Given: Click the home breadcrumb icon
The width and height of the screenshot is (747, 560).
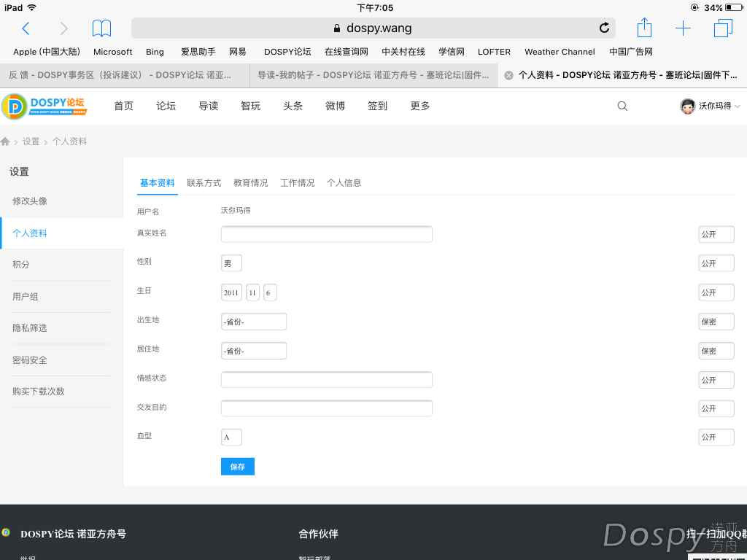Looking at the screenshot, I should (6, 141).
